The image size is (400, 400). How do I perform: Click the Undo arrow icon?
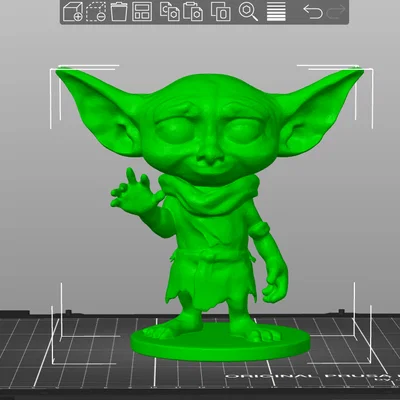click(x=313, y=12)
